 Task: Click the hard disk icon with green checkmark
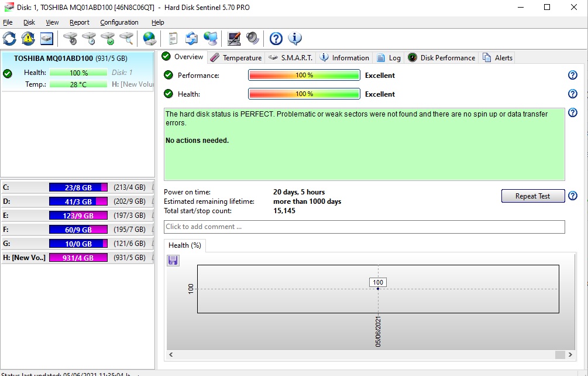pyautogui.click(x=108, y=38)
